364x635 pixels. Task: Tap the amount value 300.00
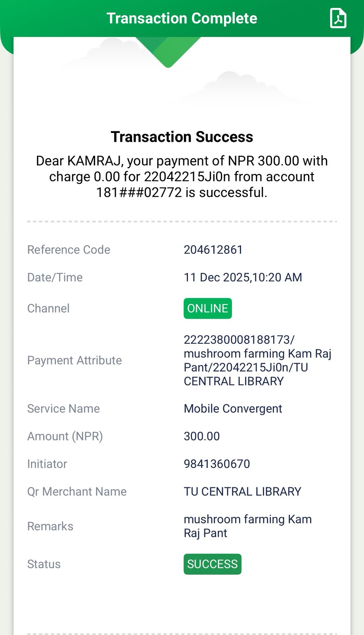pos(201,436)
